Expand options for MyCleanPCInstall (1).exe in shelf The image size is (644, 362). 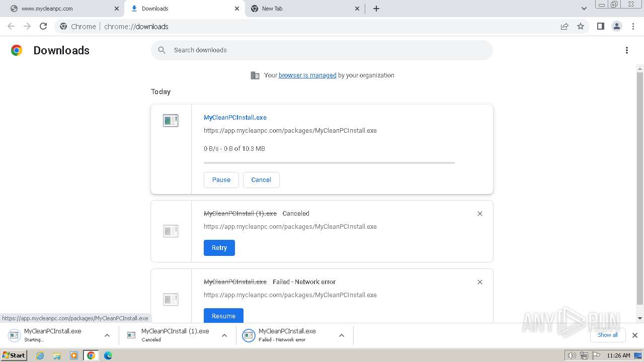point(224,335)
